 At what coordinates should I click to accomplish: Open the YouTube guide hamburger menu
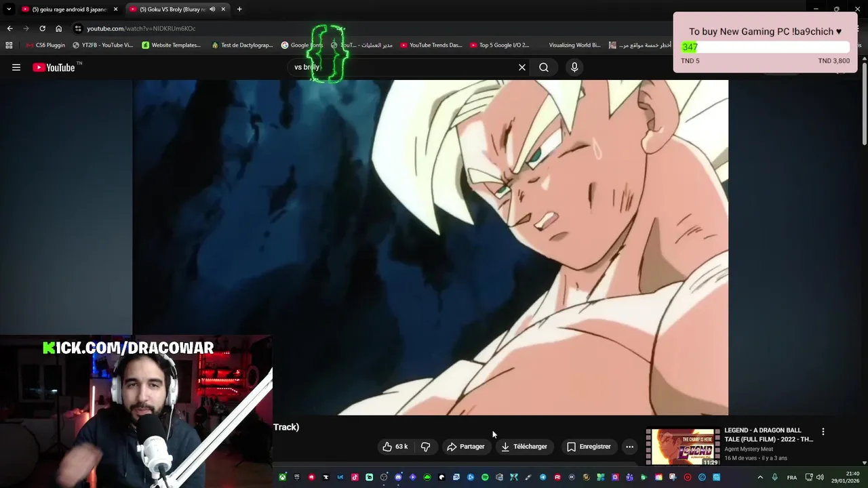tap(16, 67)
